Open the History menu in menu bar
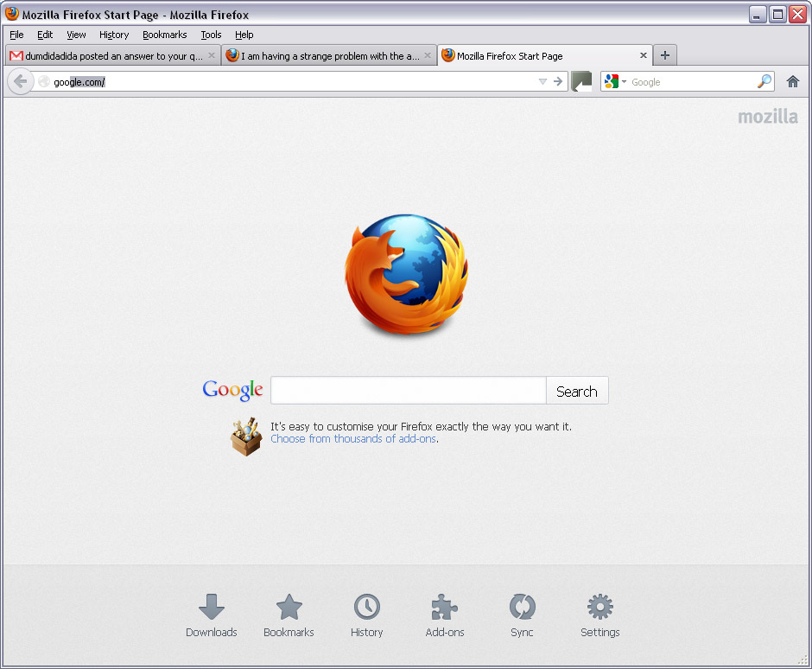Image resolution: width=812 pixels, height=669 pixels. coord(114,35)
